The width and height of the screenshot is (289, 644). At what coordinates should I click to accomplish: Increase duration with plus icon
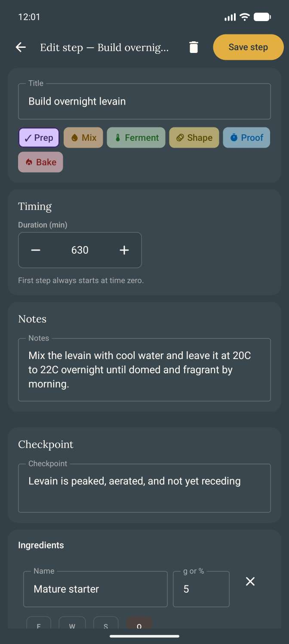coord(124,250)
